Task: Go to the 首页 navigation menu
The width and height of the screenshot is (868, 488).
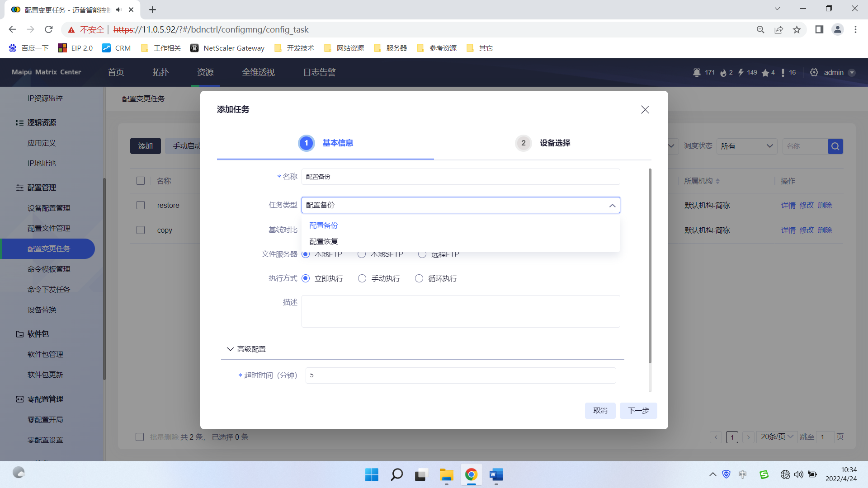Action: [x=116, y=72]
